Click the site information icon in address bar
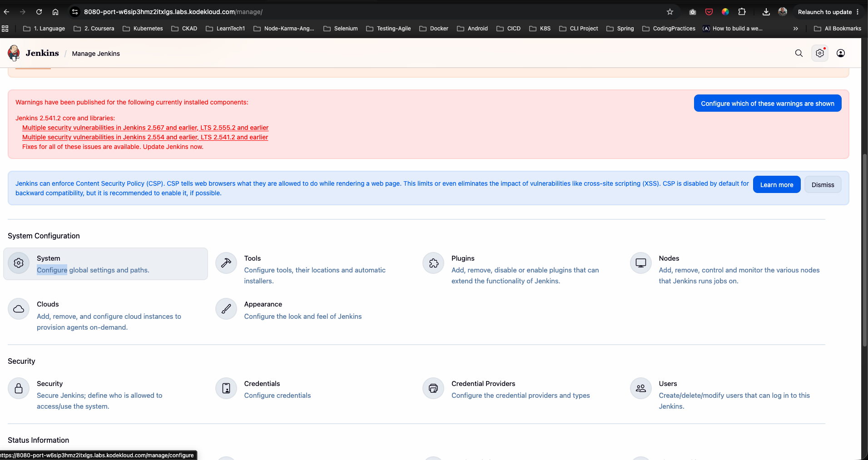The image size is (868, 460). (75, 12)
